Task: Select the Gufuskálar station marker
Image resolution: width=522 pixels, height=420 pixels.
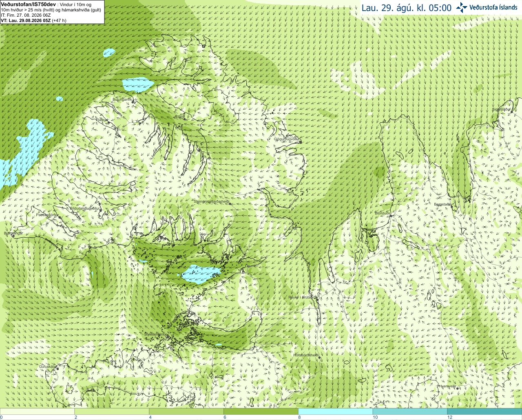Action: point(58,369)
